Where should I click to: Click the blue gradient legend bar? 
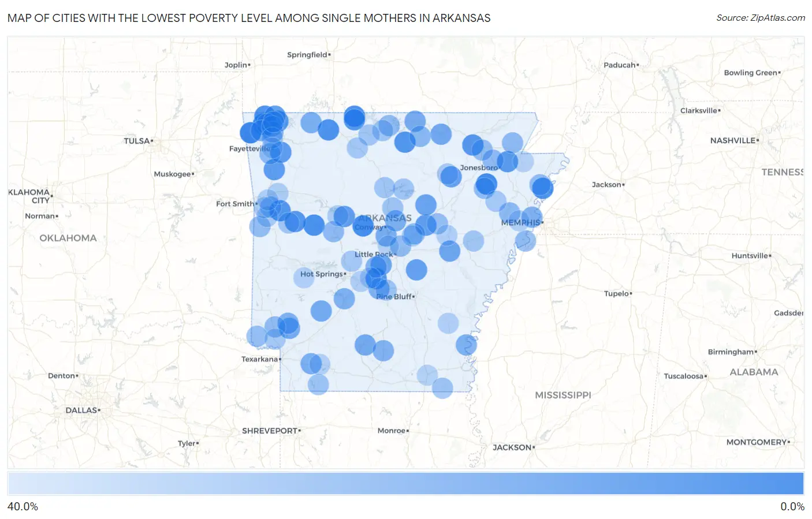pos(405,484)
